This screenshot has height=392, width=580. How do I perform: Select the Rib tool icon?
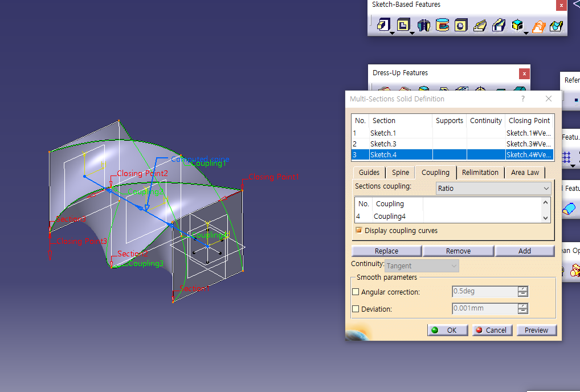coord(480,24)
